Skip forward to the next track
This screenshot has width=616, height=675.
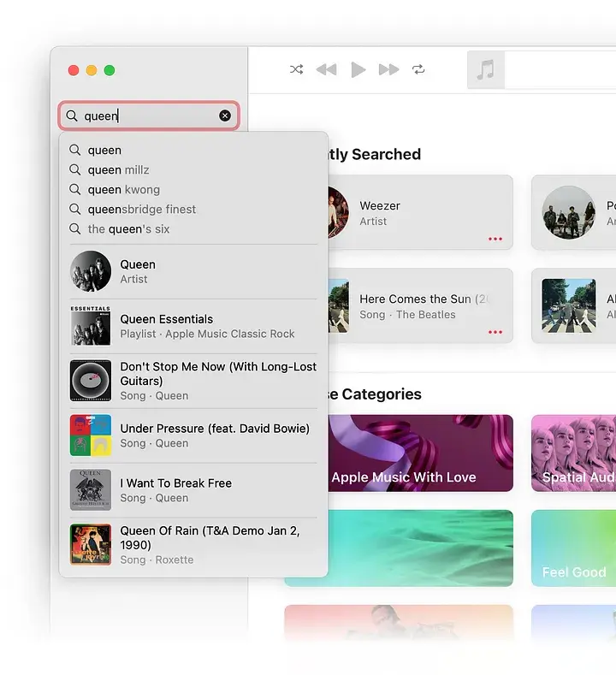click(388, 69)
